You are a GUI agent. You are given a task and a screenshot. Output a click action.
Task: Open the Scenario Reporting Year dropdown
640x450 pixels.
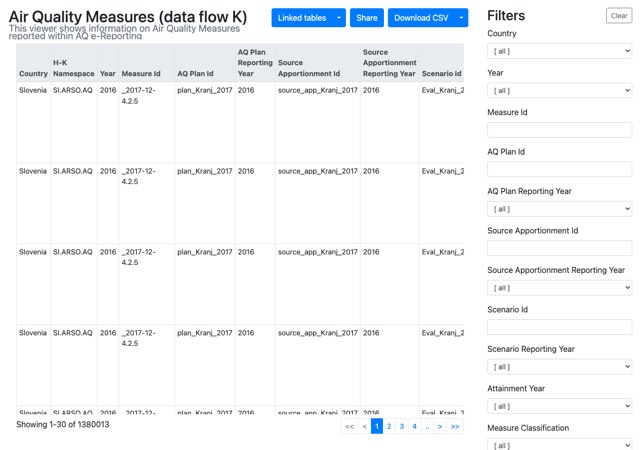(559, 367)
